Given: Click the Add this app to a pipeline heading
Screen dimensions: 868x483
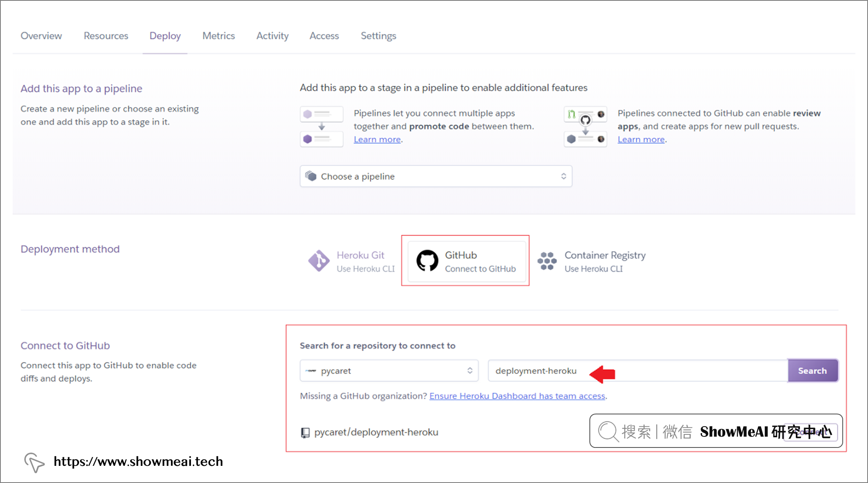Looking at the screenshot, I should [82, 89].
